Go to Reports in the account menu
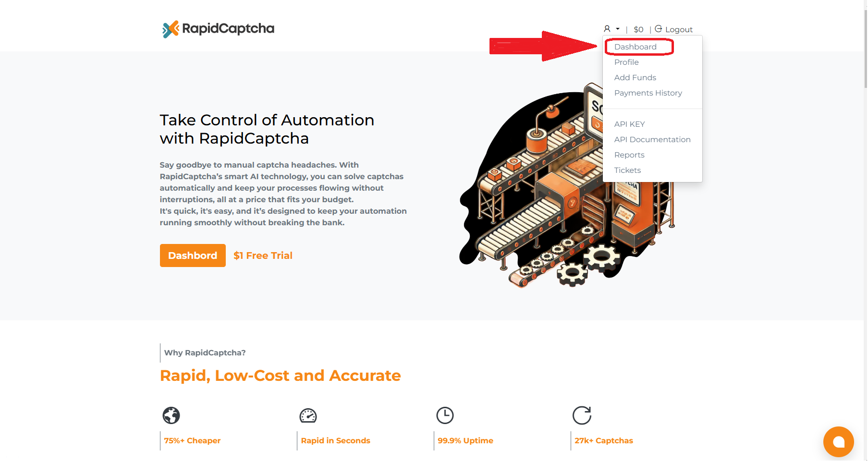The width and height of the screenshot is (868, 462). pos(629,155)
